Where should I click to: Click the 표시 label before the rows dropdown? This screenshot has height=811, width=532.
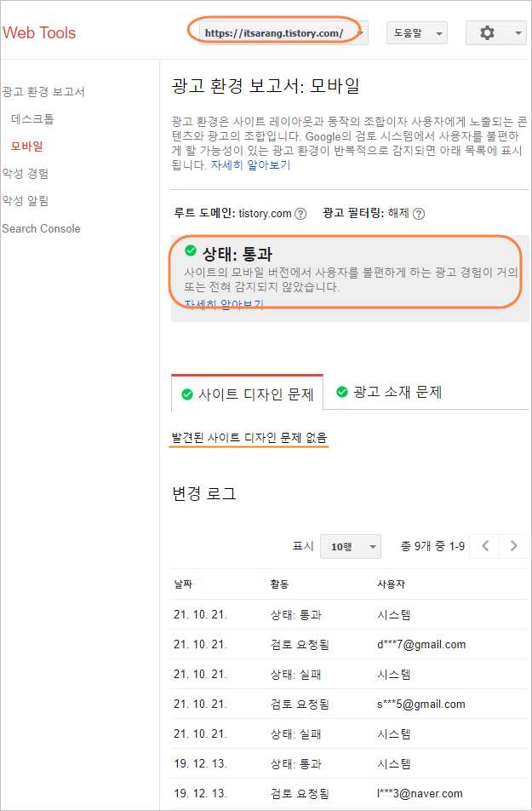pyautogui.click(x=303, y=546)
